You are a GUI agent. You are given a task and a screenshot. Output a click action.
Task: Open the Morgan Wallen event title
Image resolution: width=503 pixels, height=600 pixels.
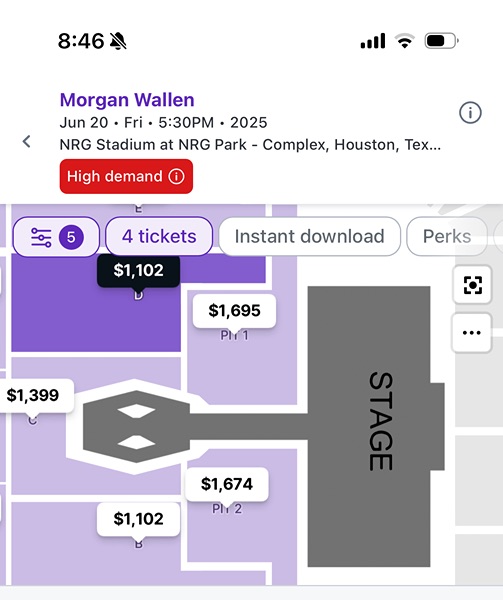(x=127, y=100)
